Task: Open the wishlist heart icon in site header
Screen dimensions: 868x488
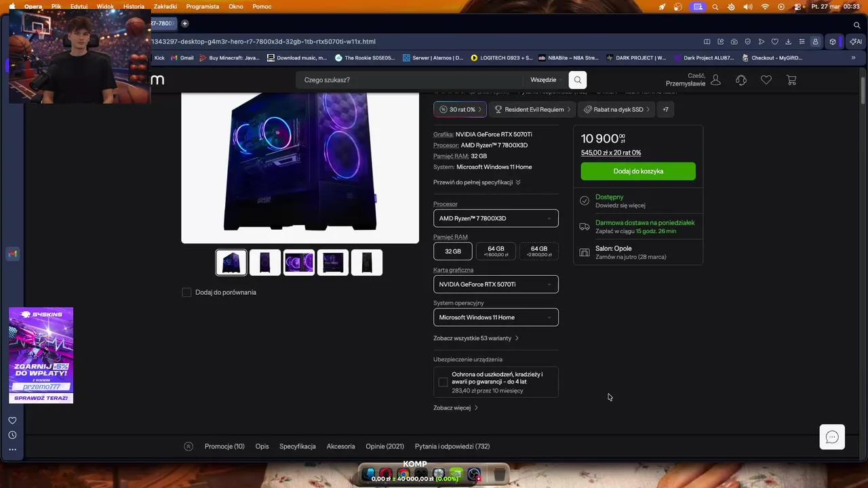Action: point(766,80)
